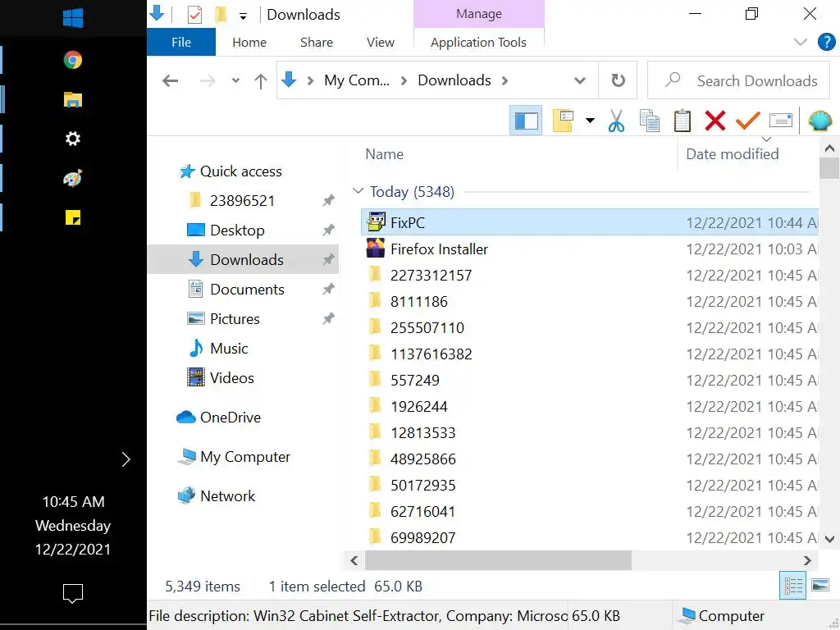Click the horizontal scrollbar thumb
This screenshot has width=840, height=630.
click(x=498, y=560)
